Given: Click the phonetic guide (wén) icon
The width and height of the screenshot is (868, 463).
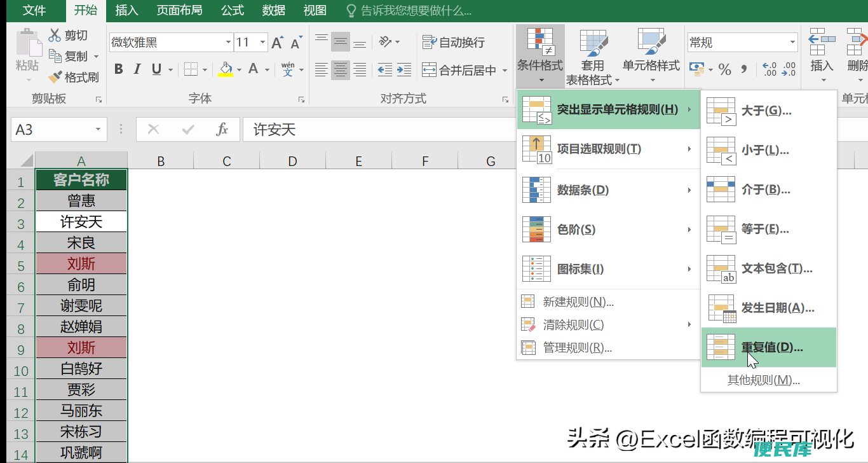Looking at the screenshot, I should [x=288, y=69].
